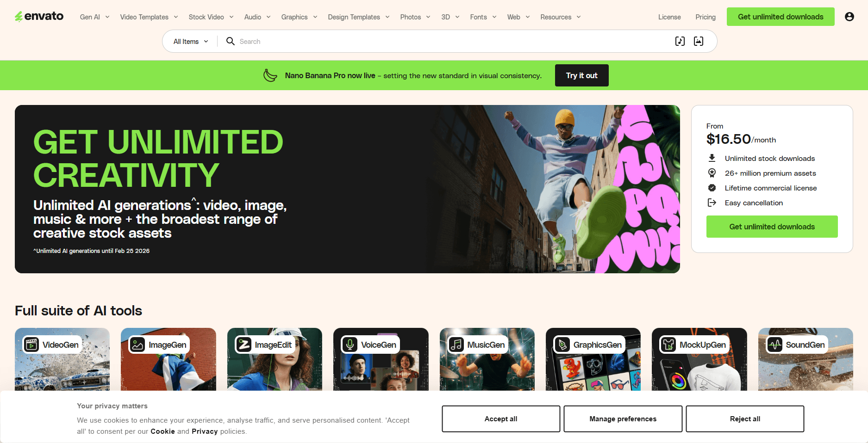Open search by audio icon
Image resolution: width=868 pixels, height=443 pixels.
680,41
